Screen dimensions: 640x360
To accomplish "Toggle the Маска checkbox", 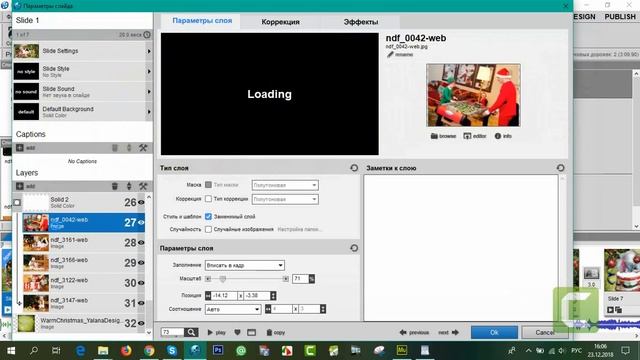I will (x=208, y=185).
